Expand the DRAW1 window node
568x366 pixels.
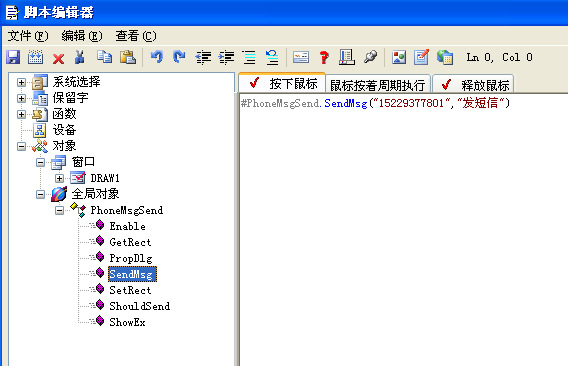click(x=59, y=178)
